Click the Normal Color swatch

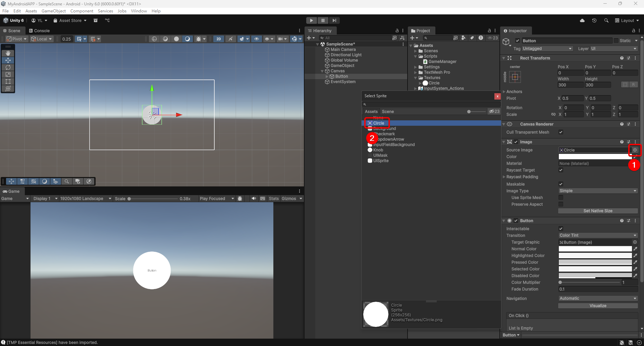click(595, 249)
